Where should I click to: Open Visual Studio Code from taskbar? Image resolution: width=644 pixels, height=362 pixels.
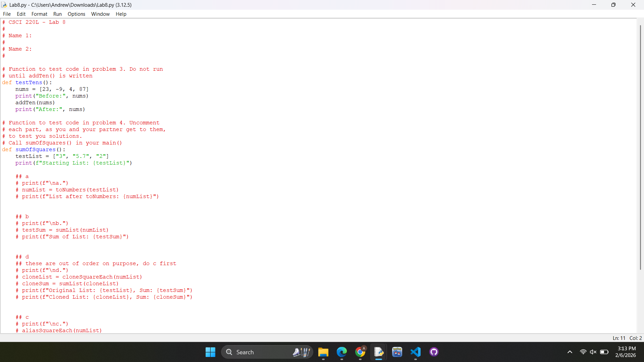tap(416, 352)
